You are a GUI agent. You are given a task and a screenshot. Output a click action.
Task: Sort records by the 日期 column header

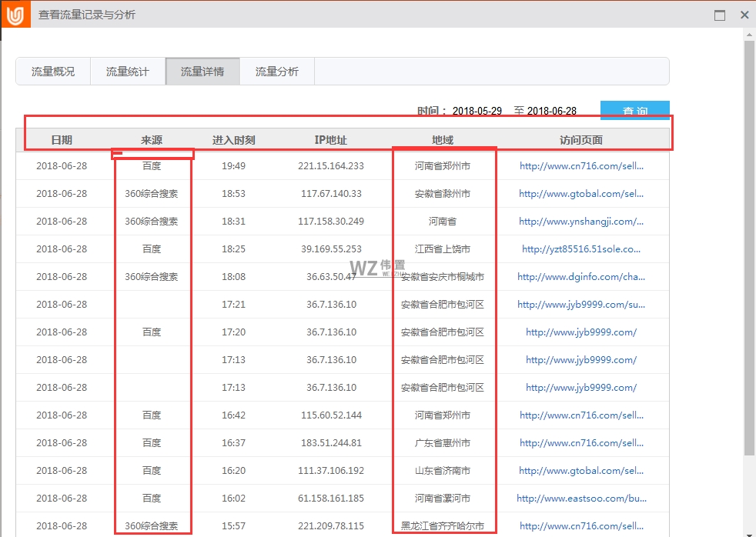click(x=64, y=138)
